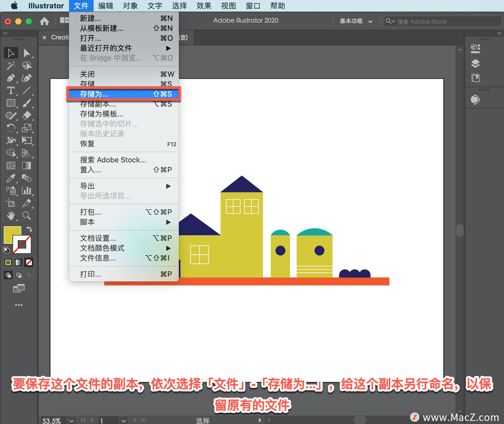Image resolution: width=504 pixels, height=424 pixels.
Task: Select the Rotate tool
Action: pyautogui.click(x=11, y=128)
